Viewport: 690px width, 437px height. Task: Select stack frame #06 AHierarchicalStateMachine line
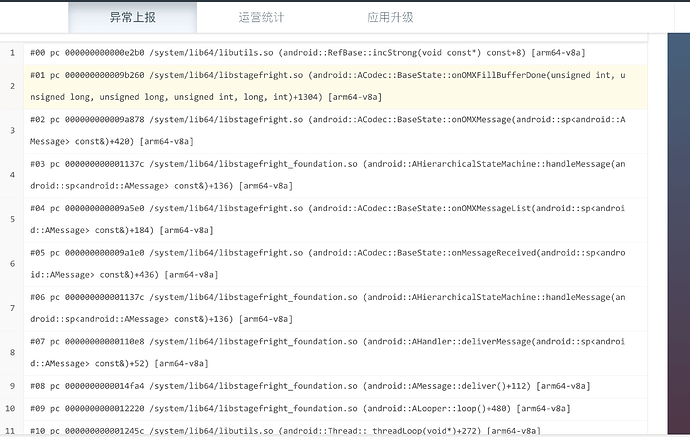tap(335, 308)
